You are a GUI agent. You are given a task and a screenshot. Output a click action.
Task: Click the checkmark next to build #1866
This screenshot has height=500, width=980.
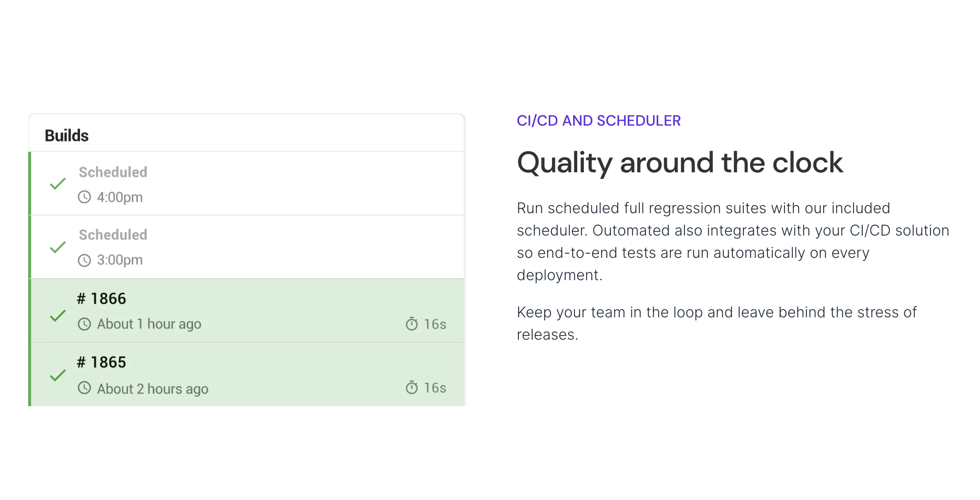coord(58,316)
